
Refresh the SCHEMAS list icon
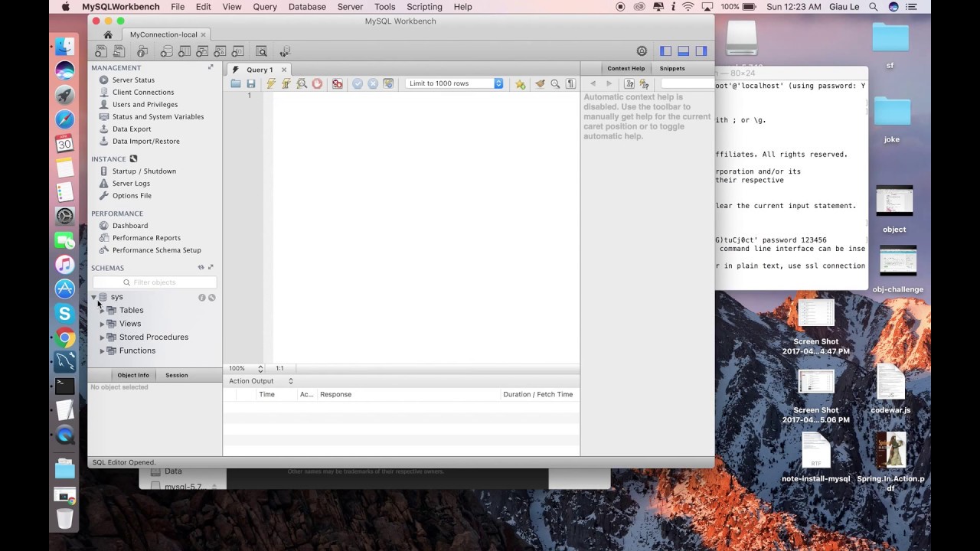(201, 268)
